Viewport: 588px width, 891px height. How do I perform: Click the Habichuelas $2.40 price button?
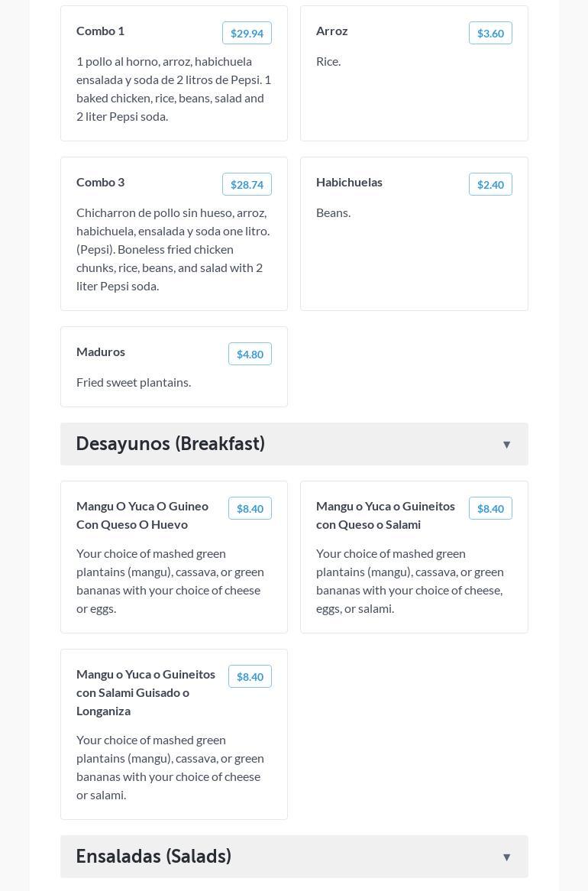pos(490,184)
